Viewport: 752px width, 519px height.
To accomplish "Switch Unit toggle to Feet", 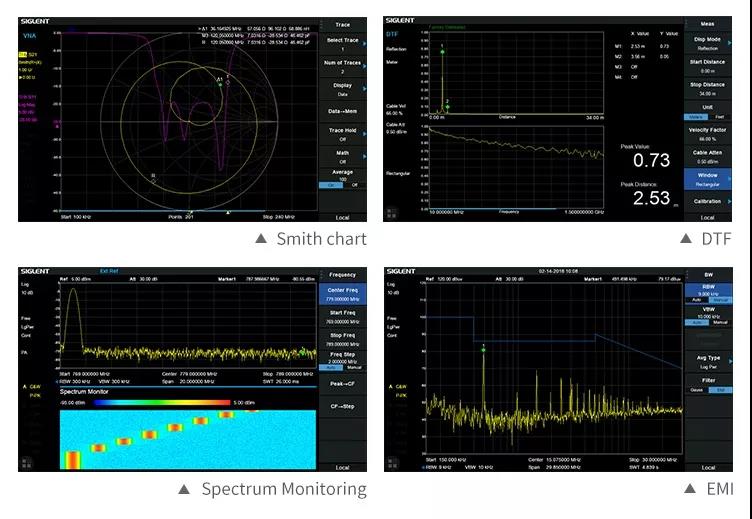I will 719,117.
